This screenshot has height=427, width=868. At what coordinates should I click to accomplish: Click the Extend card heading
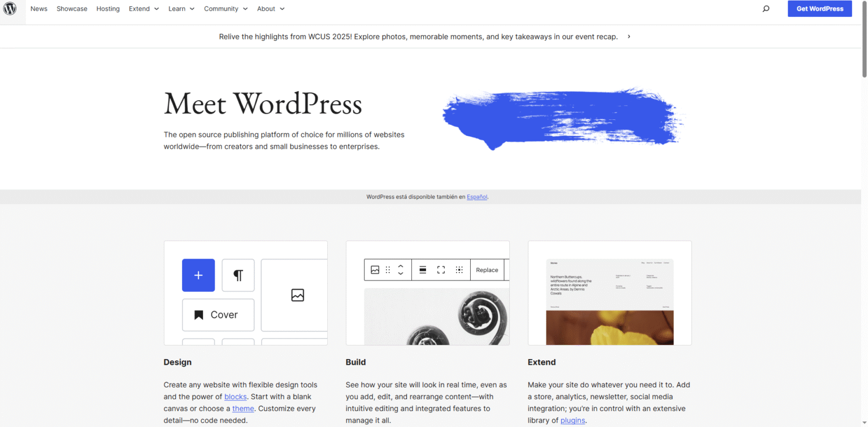click(x=542, y=362)
